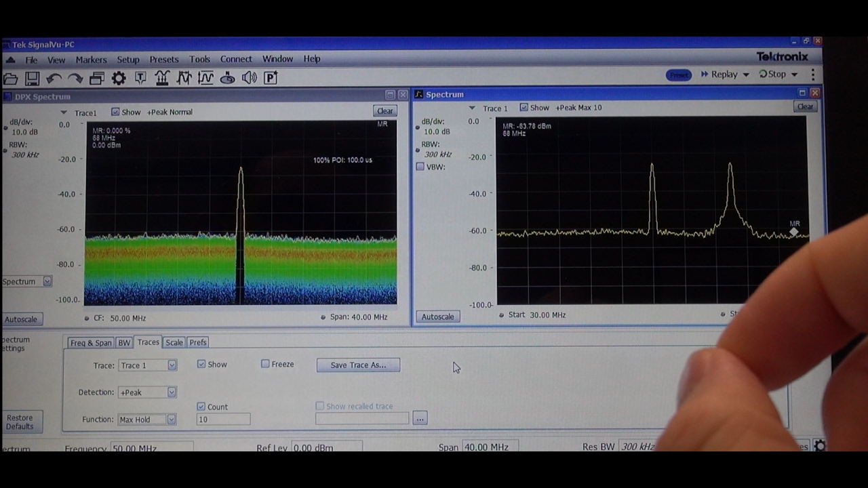Click the Save Trace As button
Image resolution: width=868 pixels, height=488 pixels.
358,365
